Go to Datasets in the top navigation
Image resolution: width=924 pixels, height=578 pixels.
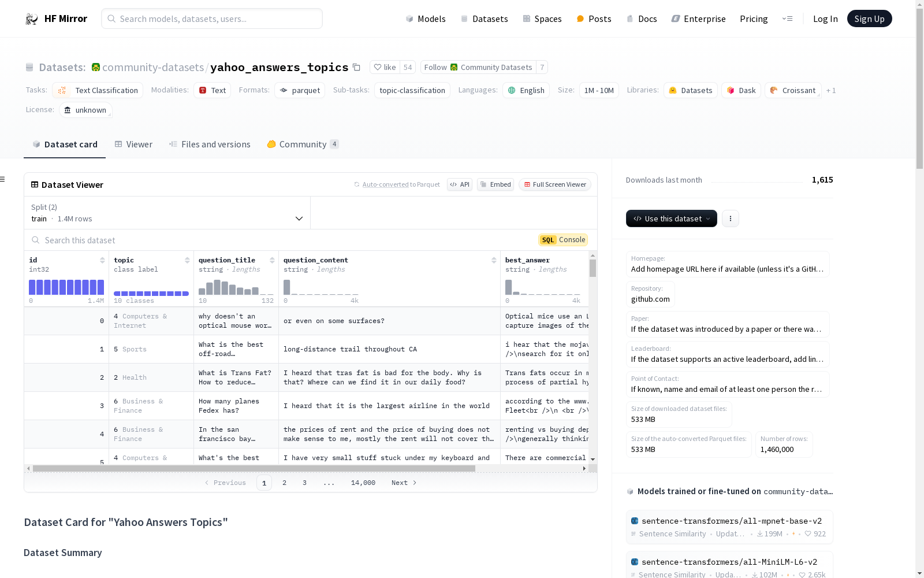click(x=484, y=18)
